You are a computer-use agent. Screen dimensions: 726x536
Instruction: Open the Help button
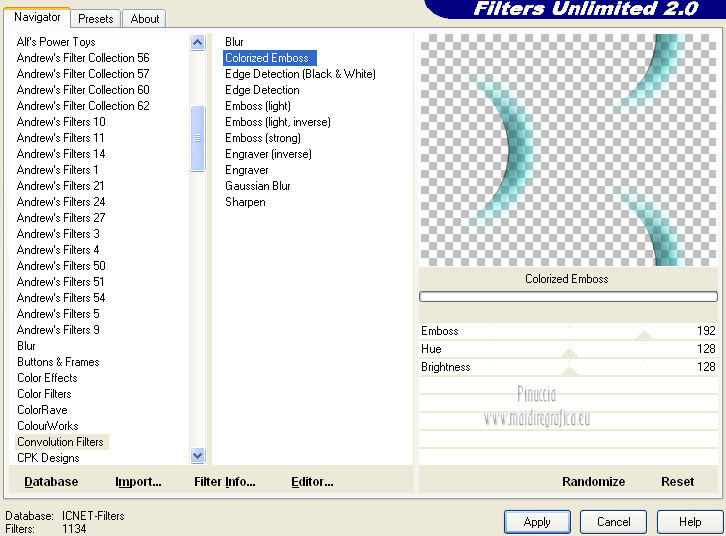coord(690,522)
